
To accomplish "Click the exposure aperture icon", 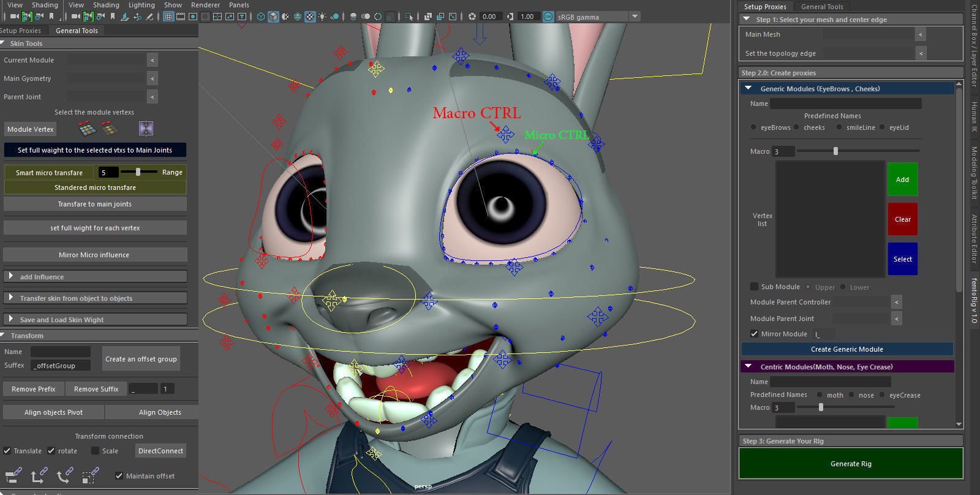I will pyautogui.click(x=472, y=17).
